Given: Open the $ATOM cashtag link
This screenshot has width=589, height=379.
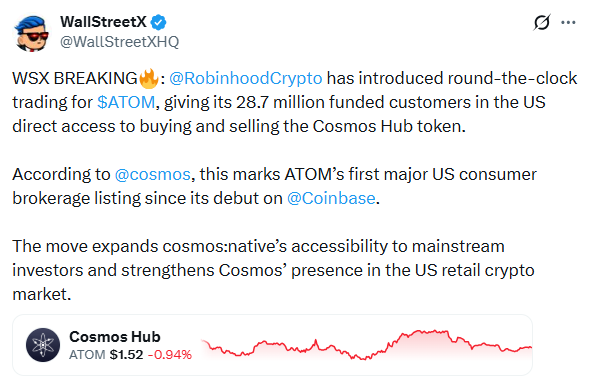Looking at the screenshot, I should [x=126, y=102].
